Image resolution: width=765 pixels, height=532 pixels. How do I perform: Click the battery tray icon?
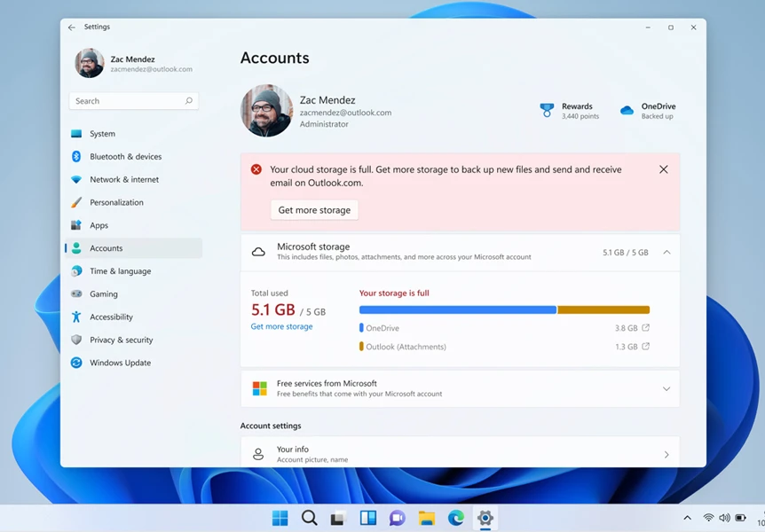tap(741, 518)
